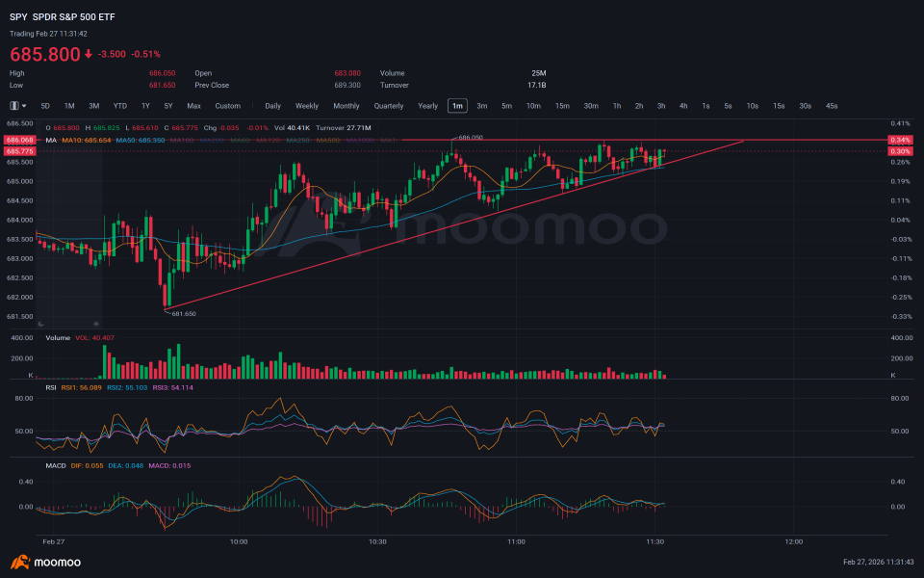Viewport: 924px width, 578px height.
Task: Switch chart to Quarterly interval
Action: point(389,106)
